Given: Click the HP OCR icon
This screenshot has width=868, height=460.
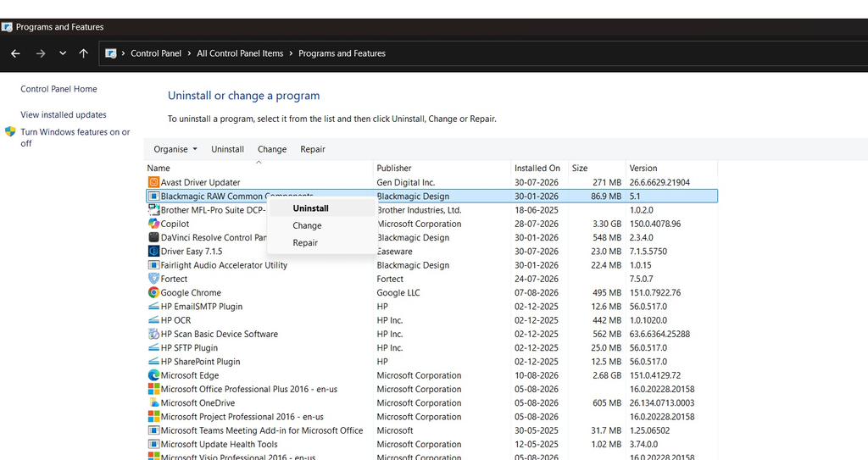Looking at the screenshot, I should 154,320.
